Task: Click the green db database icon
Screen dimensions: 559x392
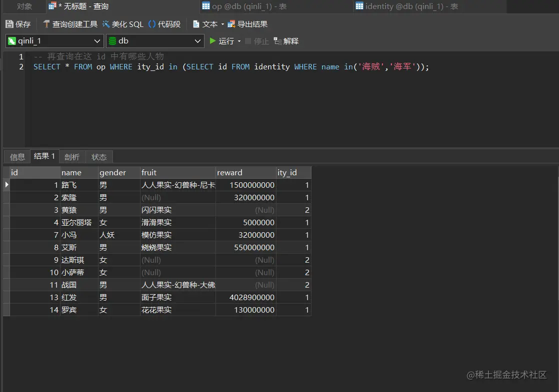Action: tap(112, 41)
